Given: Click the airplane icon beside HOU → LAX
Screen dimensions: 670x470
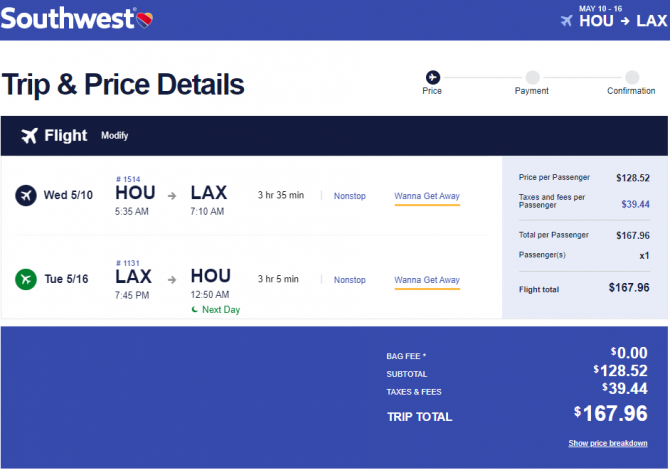Looking at the screenshot, I should click(x=567, y=21).
